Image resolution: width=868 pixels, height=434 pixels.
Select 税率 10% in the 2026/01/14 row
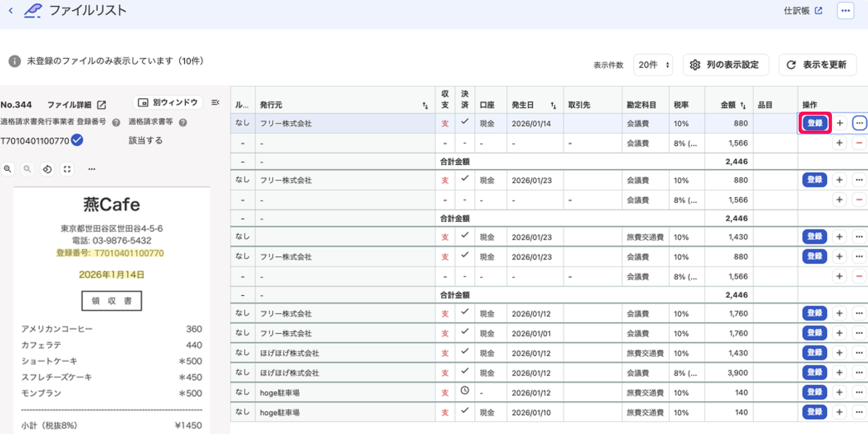[x=687, y=123]
